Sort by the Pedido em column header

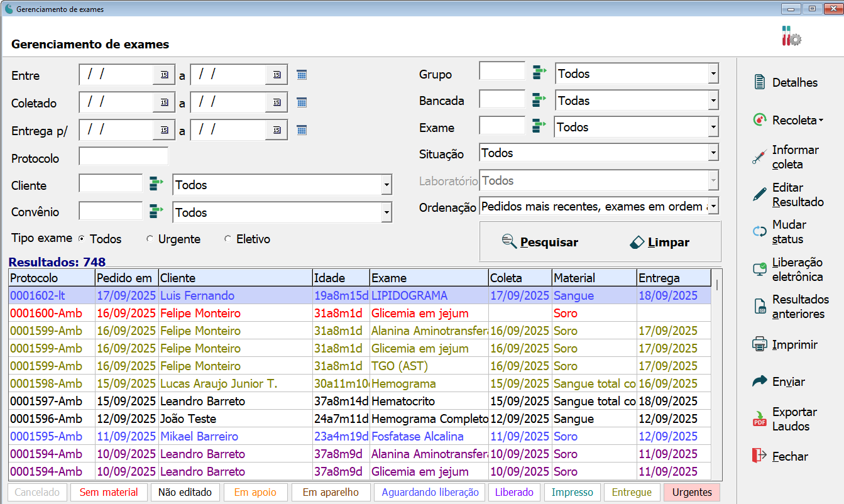(x=126, y=278)
